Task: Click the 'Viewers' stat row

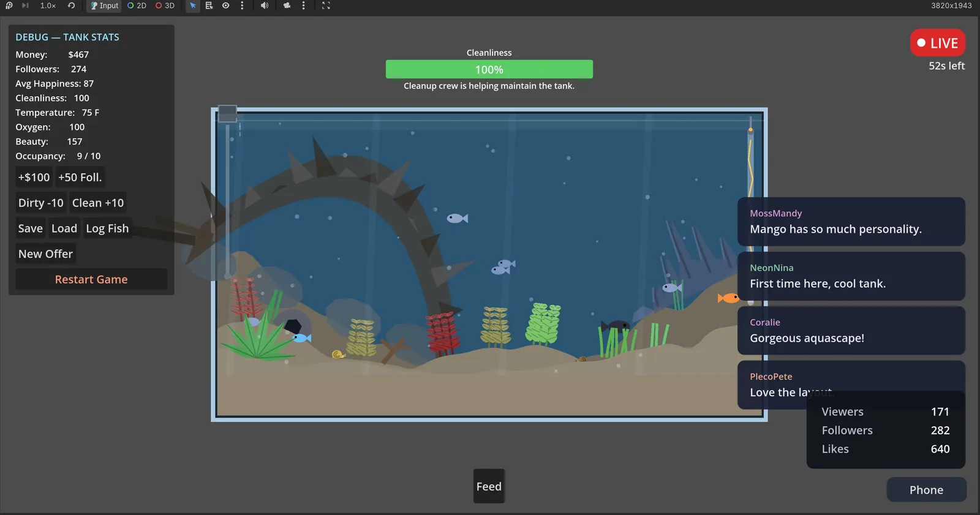Action: click(x=886, y=412)
